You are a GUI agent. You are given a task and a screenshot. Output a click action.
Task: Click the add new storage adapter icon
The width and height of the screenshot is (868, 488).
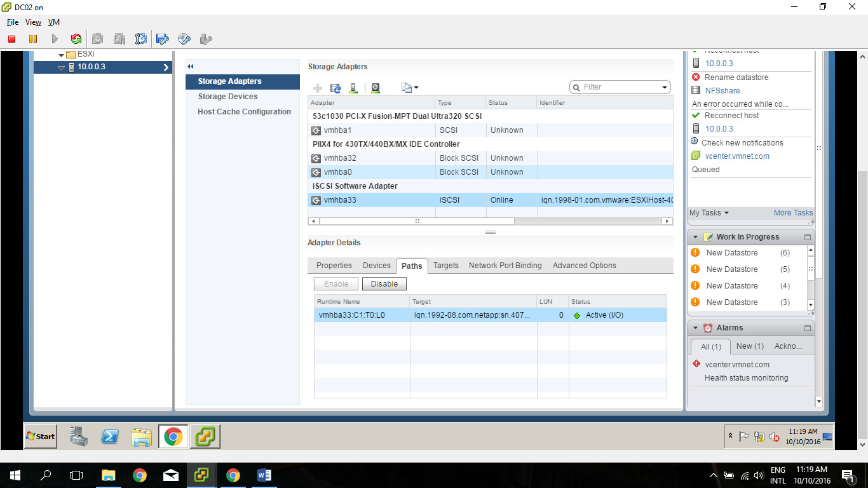[318, 88]
